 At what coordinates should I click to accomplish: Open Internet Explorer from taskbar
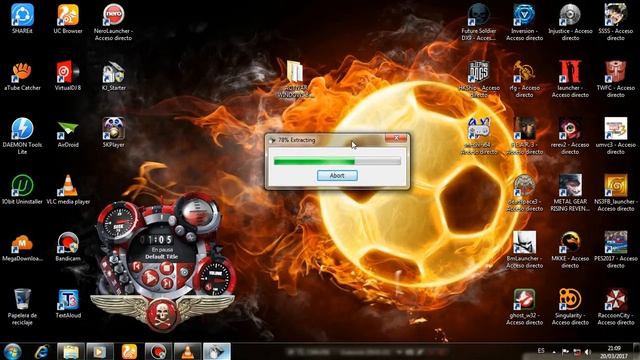click(x=42, y=351)
